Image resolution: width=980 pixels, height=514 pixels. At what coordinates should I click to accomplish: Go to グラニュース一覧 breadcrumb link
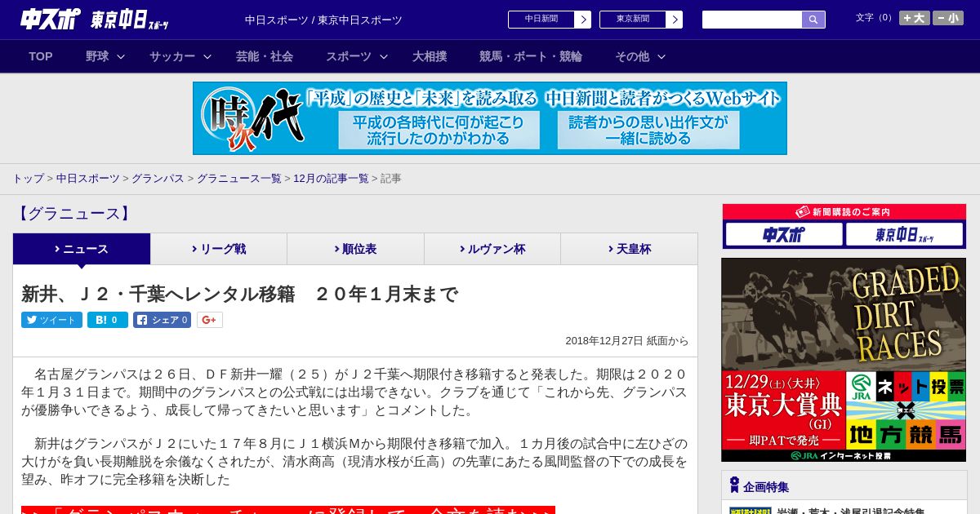(x=238, y=178)
